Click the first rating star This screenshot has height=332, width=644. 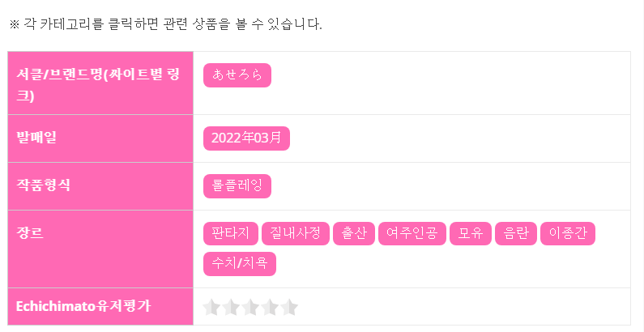pos(212,308)
